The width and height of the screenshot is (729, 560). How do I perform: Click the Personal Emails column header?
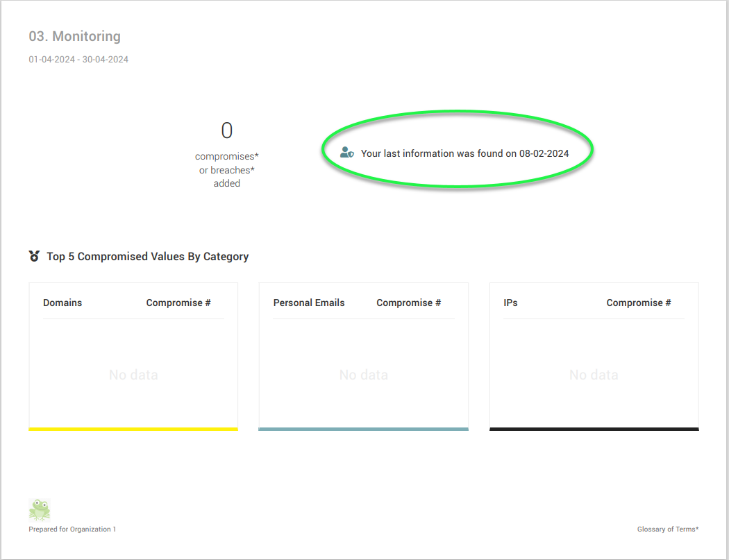[x=309, y=303]
